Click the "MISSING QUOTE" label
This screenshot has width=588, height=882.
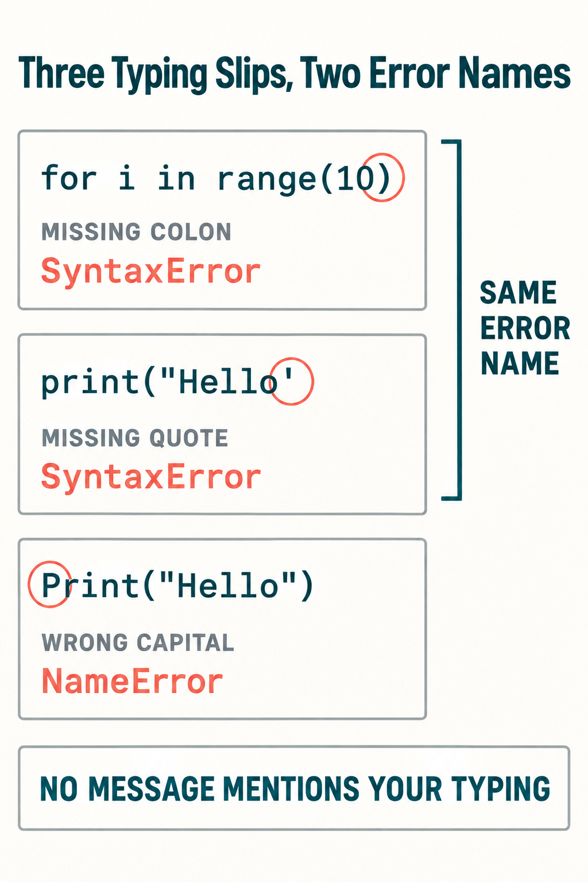[135, 438]
